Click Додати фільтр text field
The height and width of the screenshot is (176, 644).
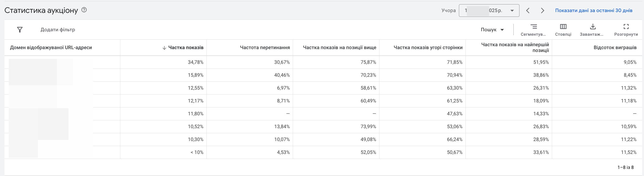pyautogui.click(x=58, y=30)
